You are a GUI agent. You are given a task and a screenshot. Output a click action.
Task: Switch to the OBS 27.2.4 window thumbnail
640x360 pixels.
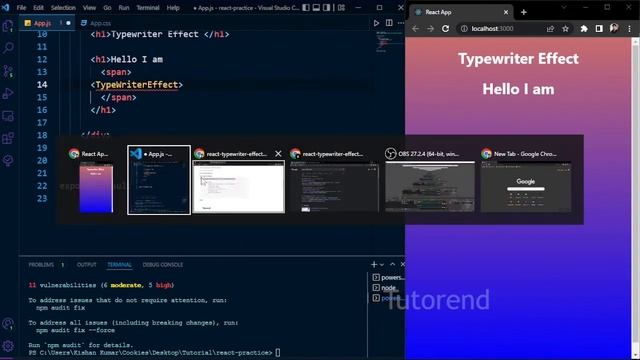430,181
